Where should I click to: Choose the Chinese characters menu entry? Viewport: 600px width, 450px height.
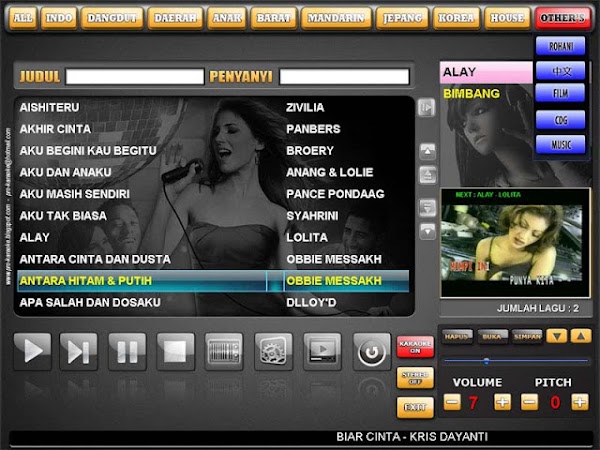coord(561,71)
